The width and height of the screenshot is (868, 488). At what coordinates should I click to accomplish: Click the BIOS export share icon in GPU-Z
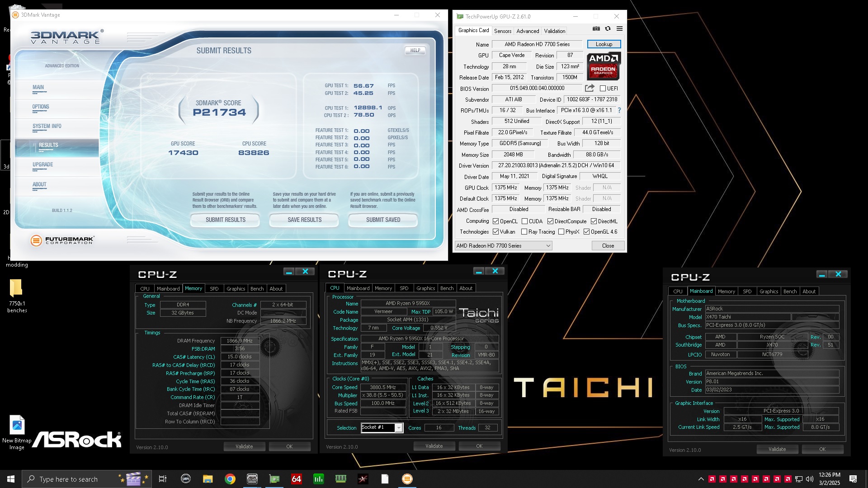click(590, 88)
